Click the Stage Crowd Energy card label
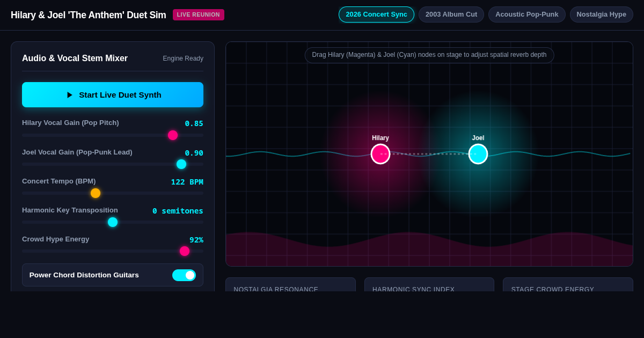Viewport: 644px width, 338px height. point(553,289)
